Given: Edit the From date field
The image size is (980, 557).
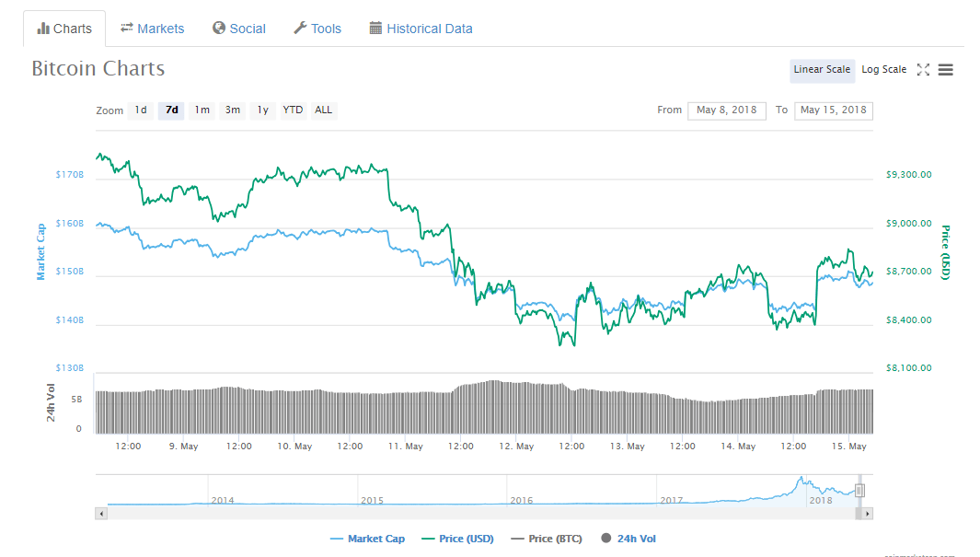Looking at the screenshot, I should (x=726, y=110).
